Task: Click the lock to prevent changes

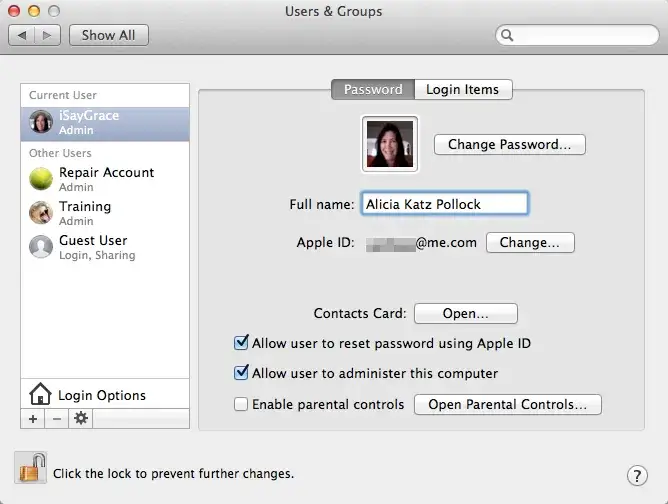Action: point(31,468)
